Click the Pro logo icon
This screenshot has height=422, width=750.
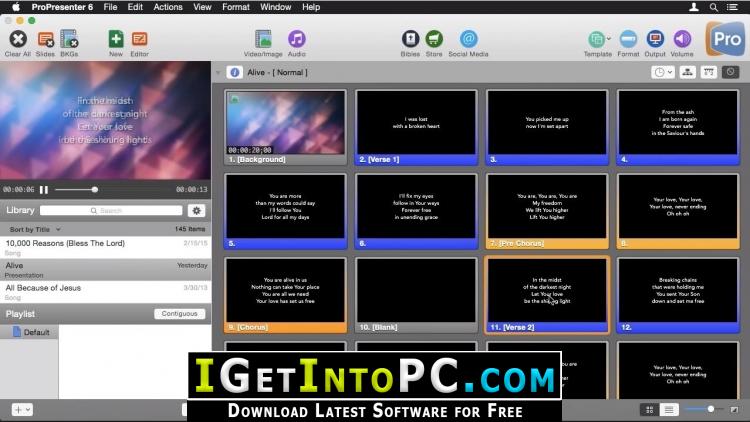(726, 39)
